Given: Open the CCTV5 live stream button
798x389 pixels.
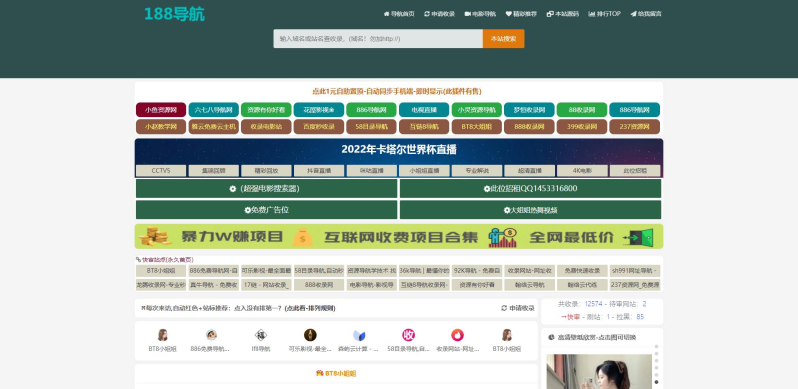Looking at the screenshot, I should coord(161,171).
